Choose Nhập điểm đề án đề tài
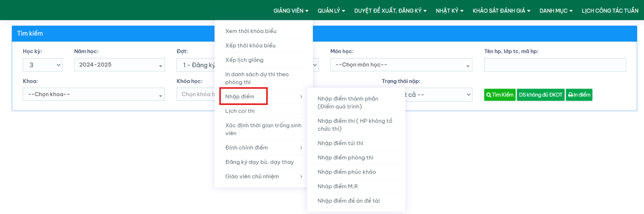The image size is (644, 214). 356,201
